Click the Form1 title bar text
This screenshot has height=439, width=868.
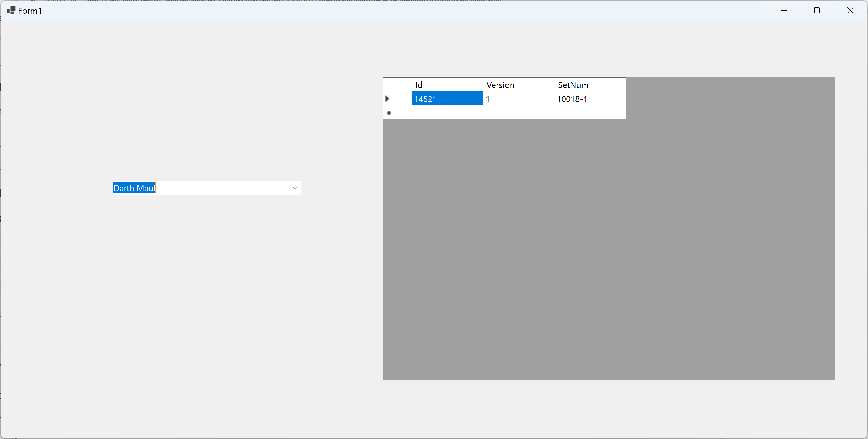30,11
